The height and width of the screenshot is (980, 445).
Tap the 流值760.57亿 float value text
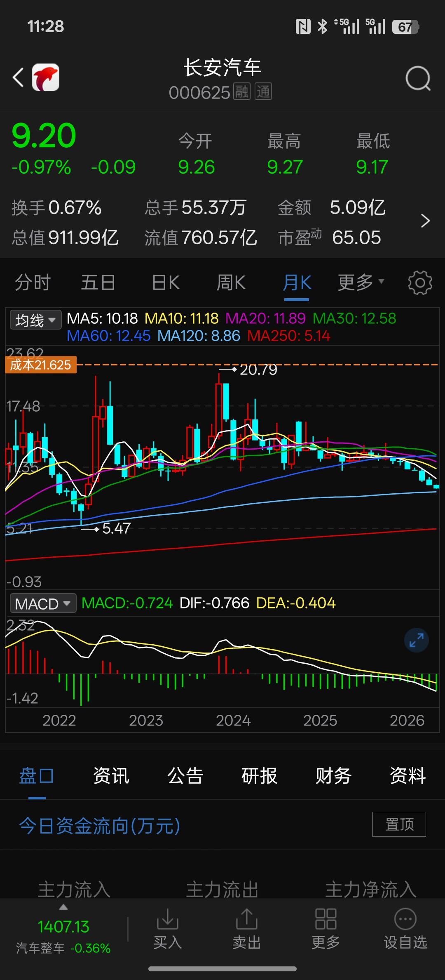201,238
